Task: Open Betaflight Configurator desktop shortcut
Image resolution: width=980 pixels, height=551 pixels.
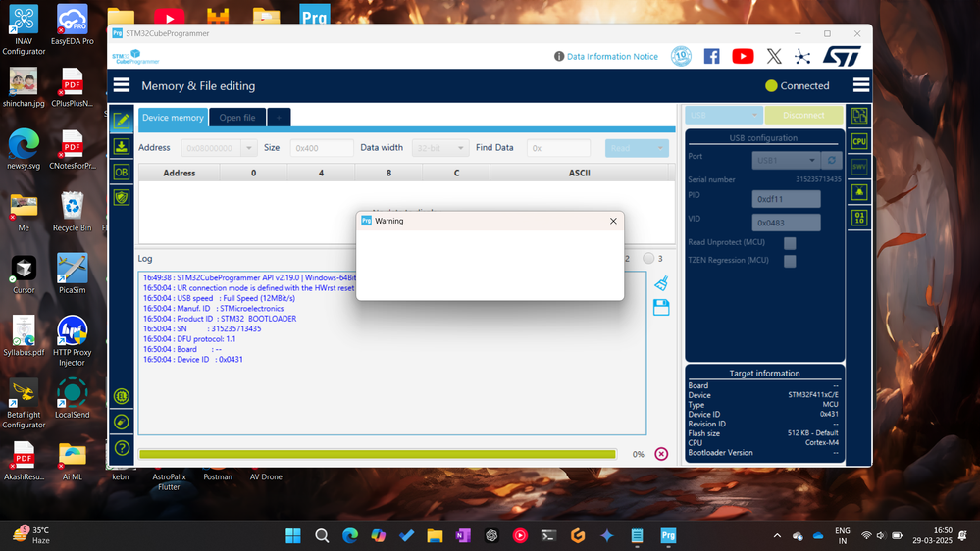Action: coord(24,403)
